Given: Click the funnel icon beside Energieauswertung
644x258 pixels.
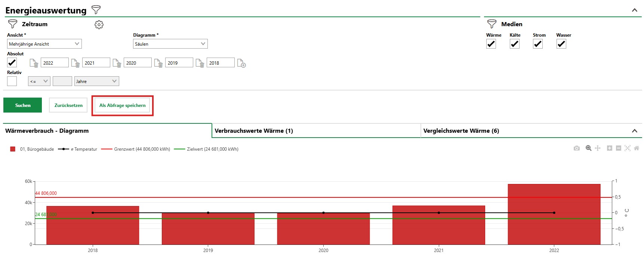Looking at the screenshot, I should (x=96, y=10).
